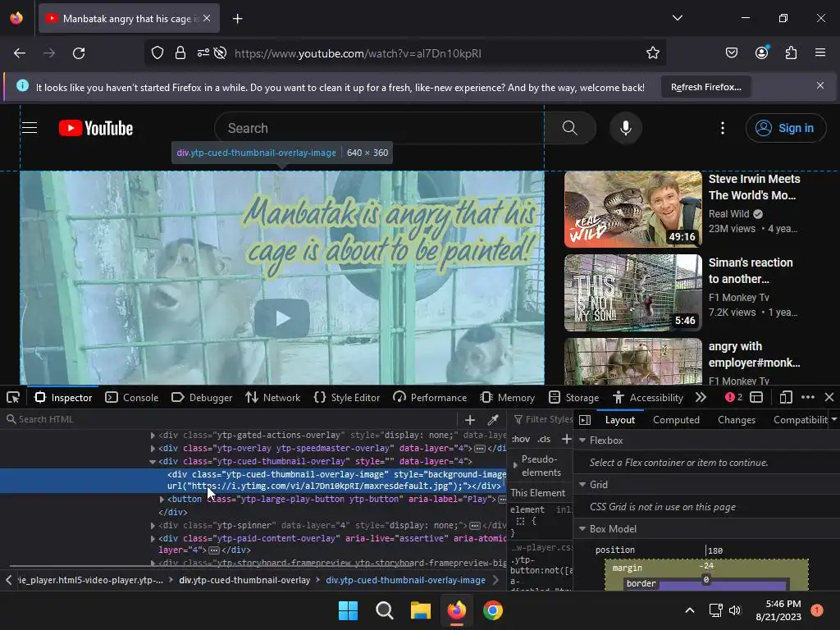Expand the ytp-large-play-button node
The width and height of the screenshot is (840, 630).
(162, 500)
